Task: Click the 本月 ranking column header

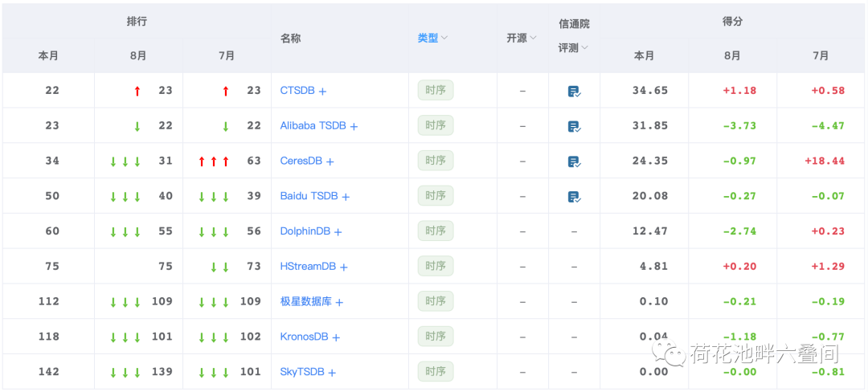Action: click(48, 56)
